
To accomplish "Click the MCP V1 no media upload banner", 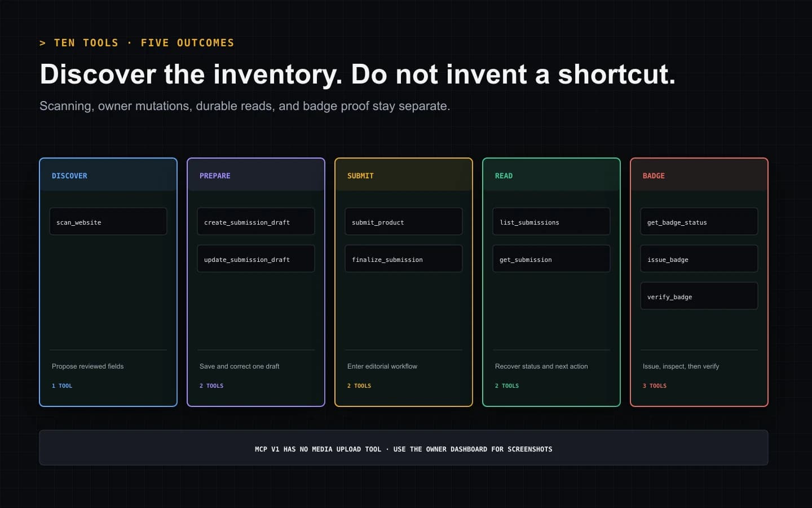I will pyautogui.click(x=404, y=448).
